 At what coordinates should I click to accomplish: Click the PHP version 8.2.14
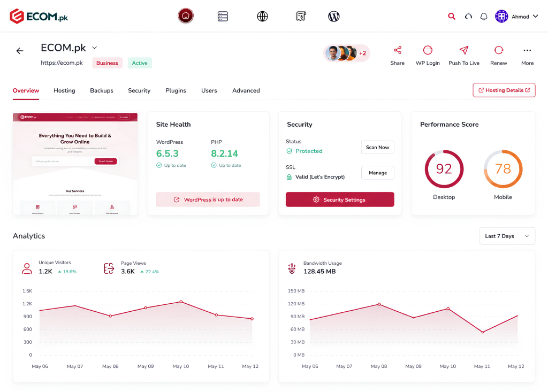pyautogui.click(x=224, y=153)
